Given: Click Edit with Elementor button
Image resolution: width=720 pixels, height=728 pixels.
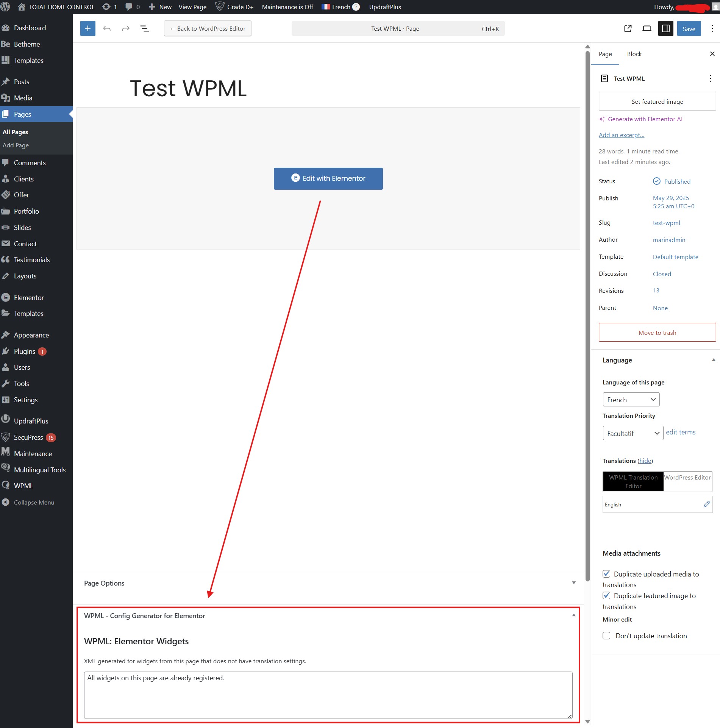Looking at the screenshot, I should (328, 178).
